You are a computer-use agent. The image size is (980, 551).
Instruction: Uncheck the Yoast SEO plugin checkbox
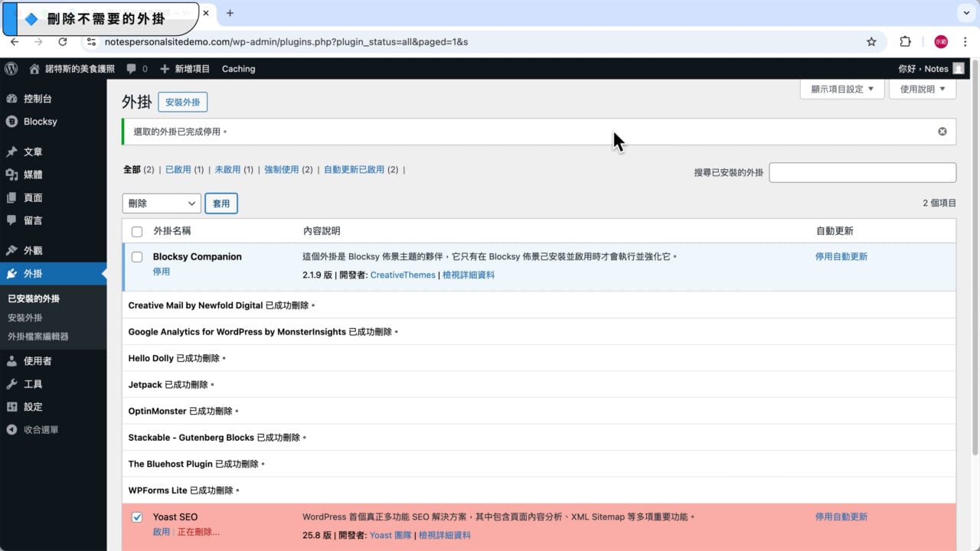pyautogui.click(x=137, y=517)
